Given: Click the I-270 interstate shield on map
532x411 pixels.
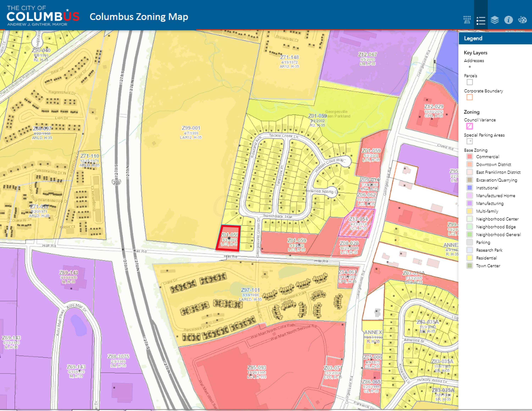Looking at the screenshot, I should tap(117, 182).
